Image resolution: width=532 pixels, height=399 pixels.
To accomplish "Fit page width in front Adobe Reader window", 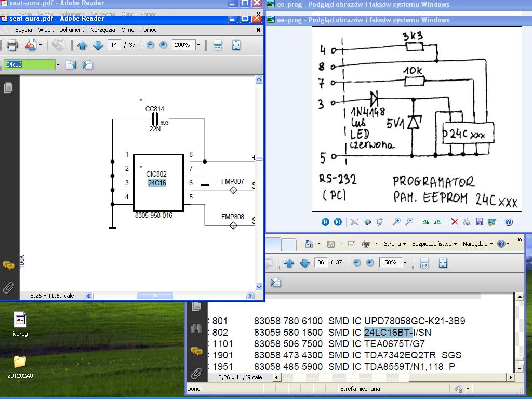I will tap(218, 45).
